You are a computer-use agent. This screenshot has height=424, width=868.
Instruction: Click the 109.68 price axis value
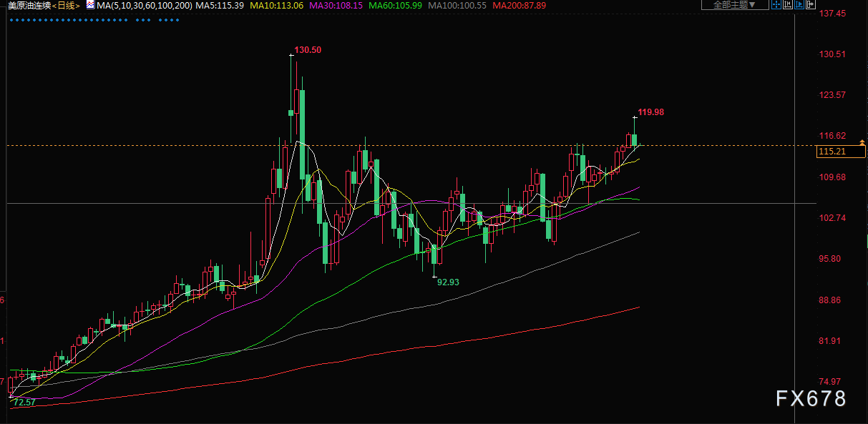[x=832, y=177]
